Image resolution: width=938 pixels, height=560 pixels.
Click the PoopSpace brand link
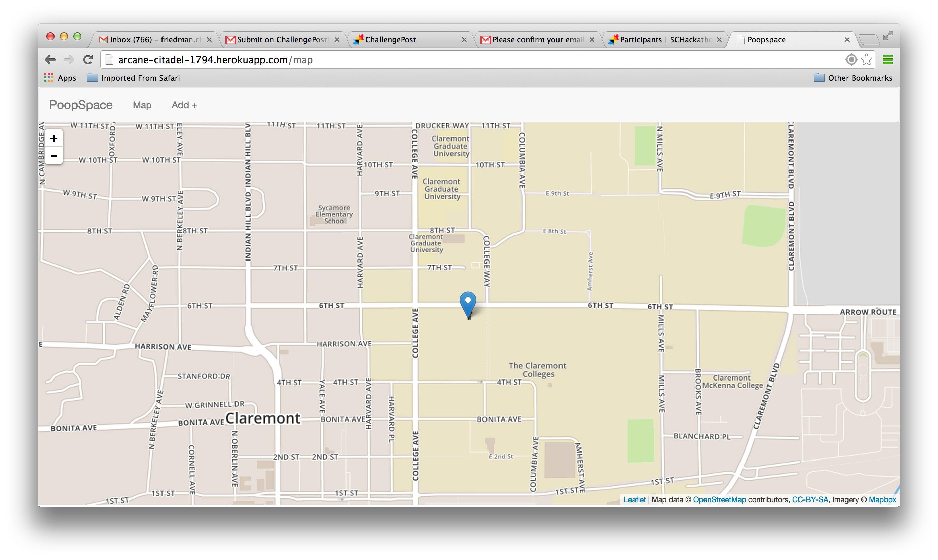pos(81,105)
